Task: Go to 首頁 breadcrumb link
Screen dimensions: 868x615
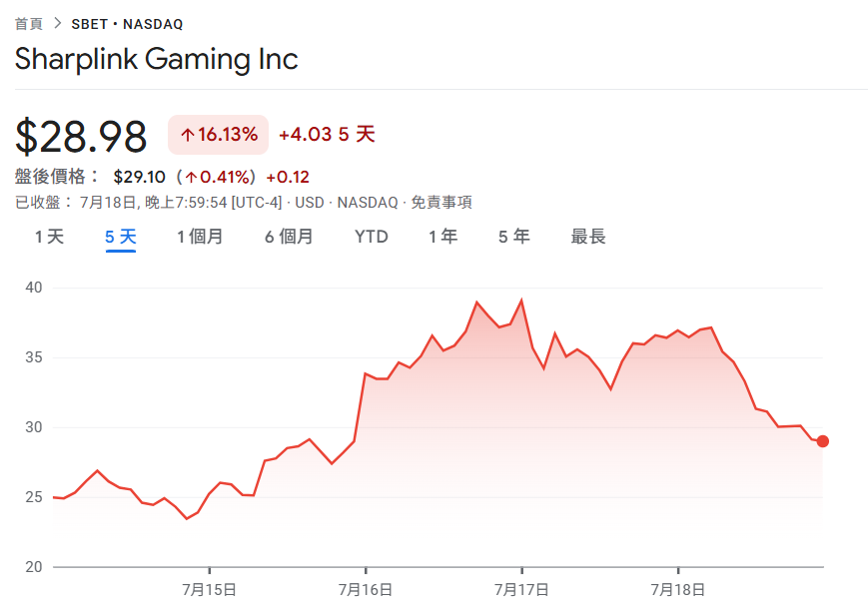Action: (x=28, y=24)
